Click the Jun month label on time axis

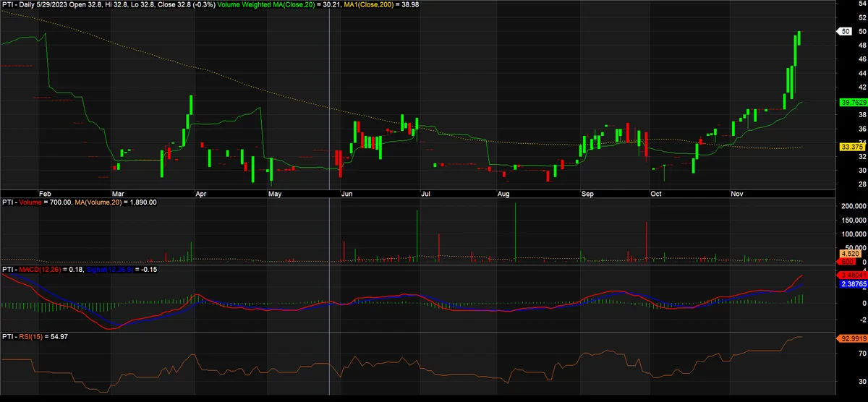point(347,194)
